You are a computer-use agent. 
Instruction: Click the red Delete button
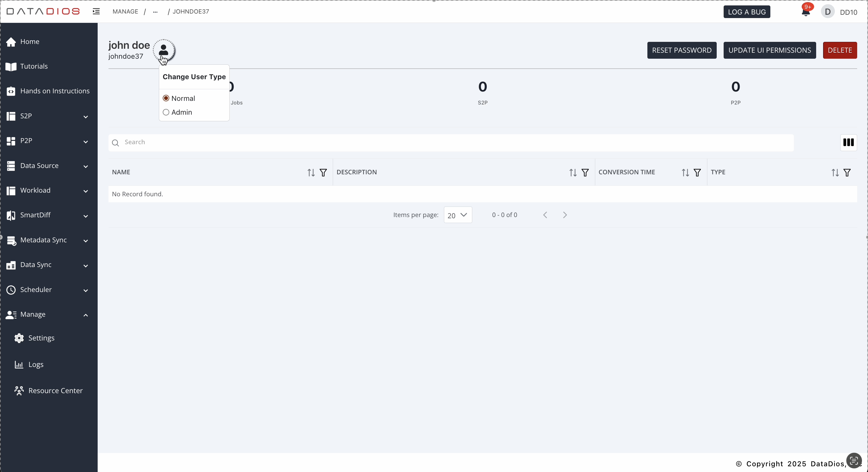tap(839, 50)
